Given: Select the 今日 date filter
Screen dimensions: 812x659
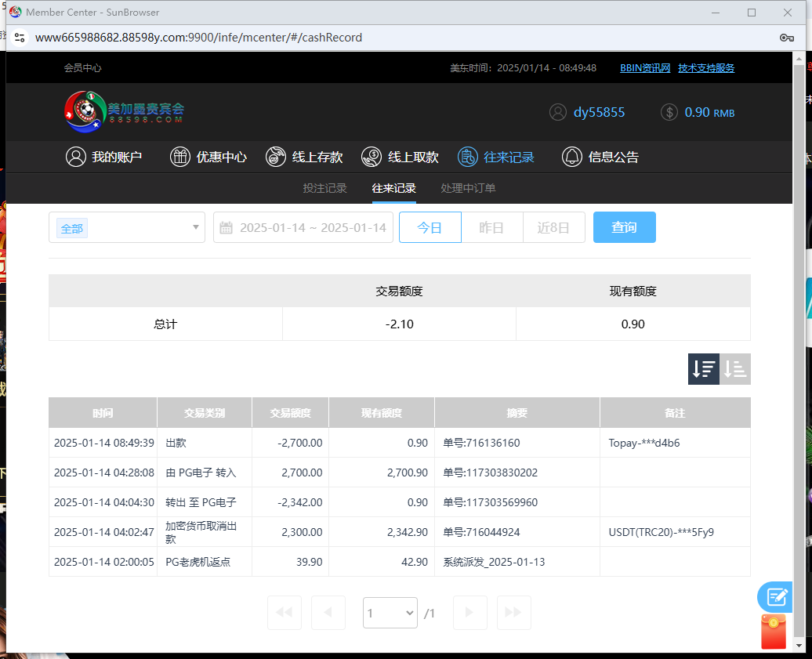Looking at the screenshot, I should tap(430, 227).
